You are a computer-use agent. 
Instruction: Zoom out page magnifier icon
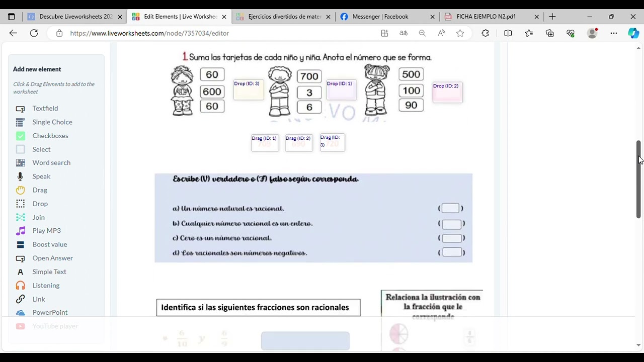click(x=422, y=33)
